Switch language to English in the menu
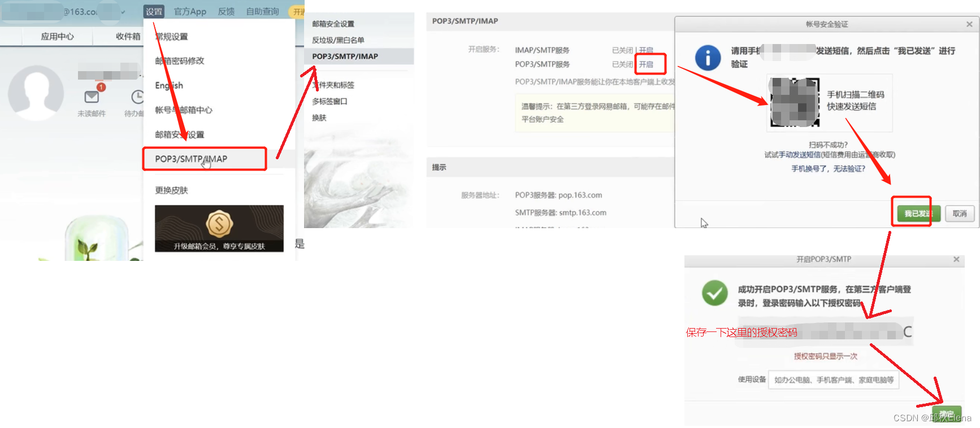The height and width of the screenshot is (428, 980). (169, 85)
